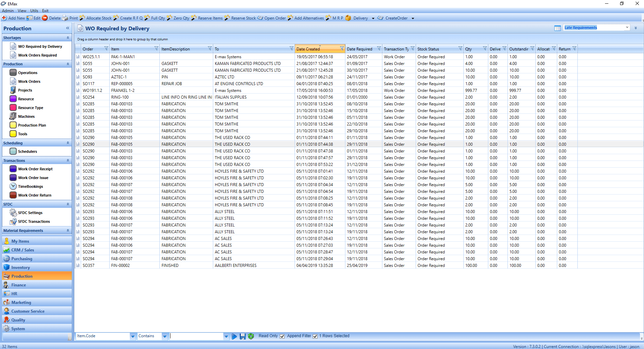644x349 pixels.
Task: Click the Add Alternatives wand icon
Action: pyautogui.click(x=290, y=18)
